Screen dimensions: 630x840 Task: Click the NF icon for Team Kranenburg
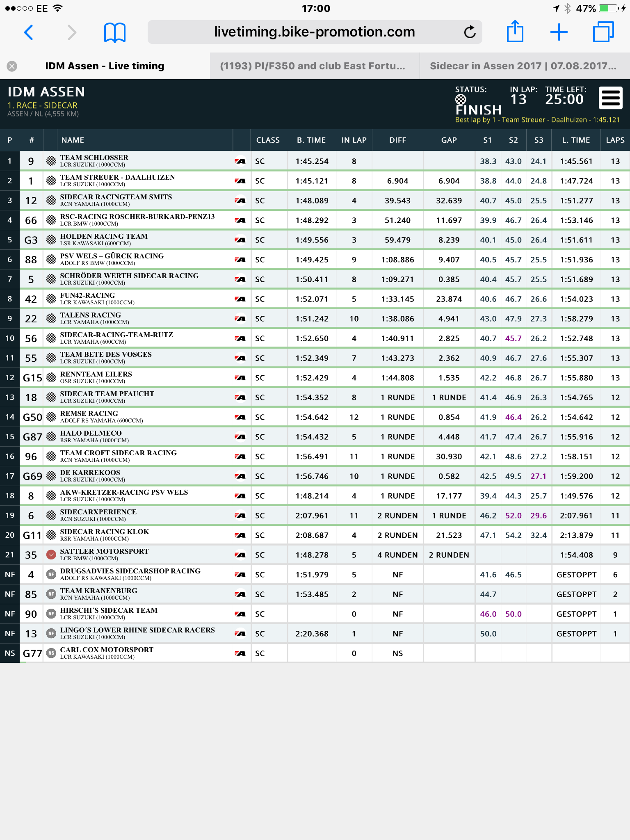point(51,594)
